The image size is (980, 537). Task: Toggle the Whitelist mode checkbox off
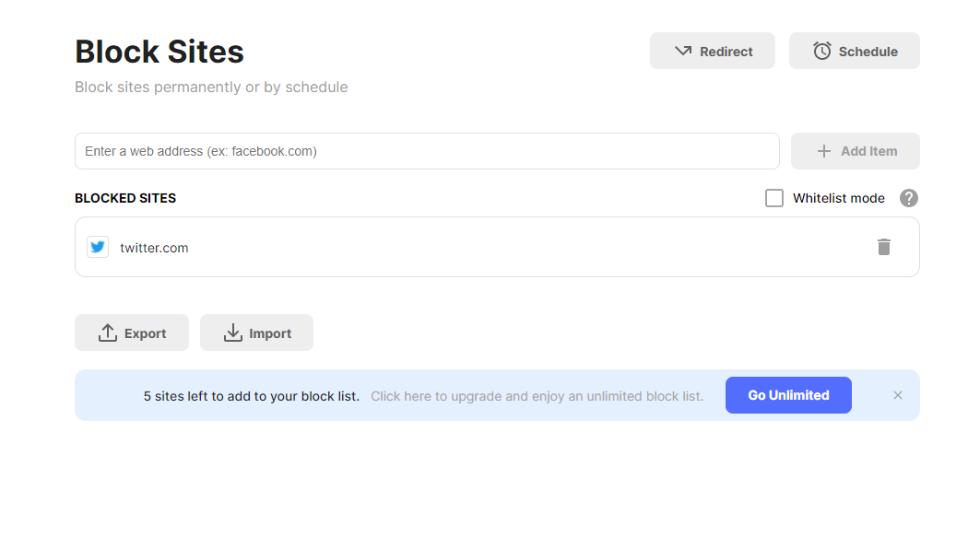pos(773,198)
